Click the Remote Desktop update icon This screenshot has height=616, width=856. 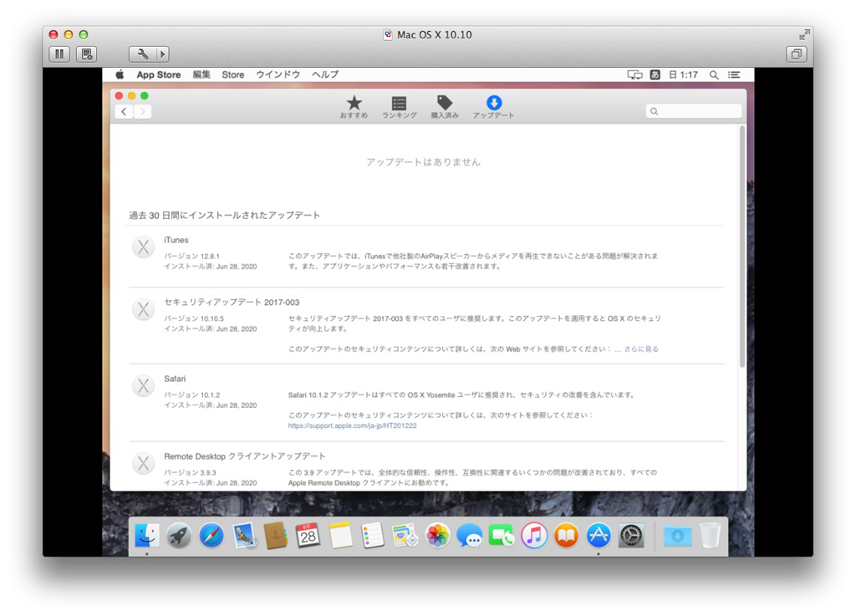point(143,464)
